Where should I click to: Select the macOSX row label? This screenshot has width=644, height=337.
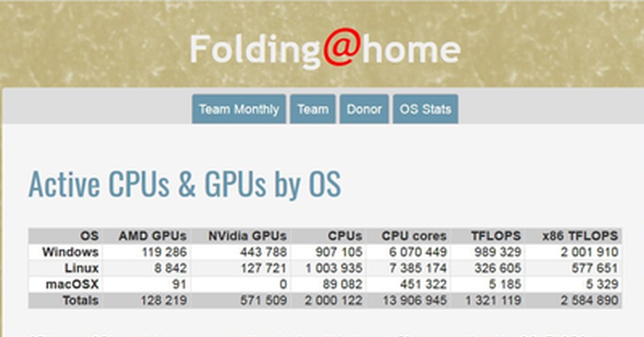[72, 284]
